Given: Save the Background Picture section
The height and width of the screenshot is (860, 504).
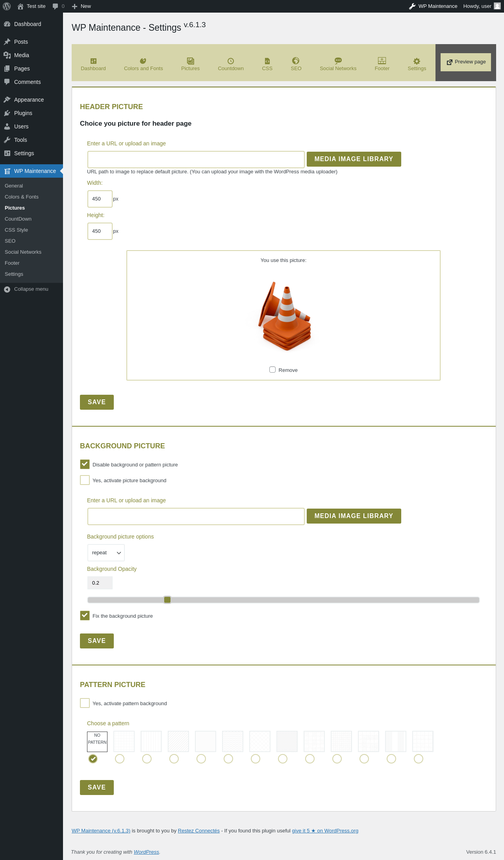Looking at the screenshot, I should click(x=97, y=641).
